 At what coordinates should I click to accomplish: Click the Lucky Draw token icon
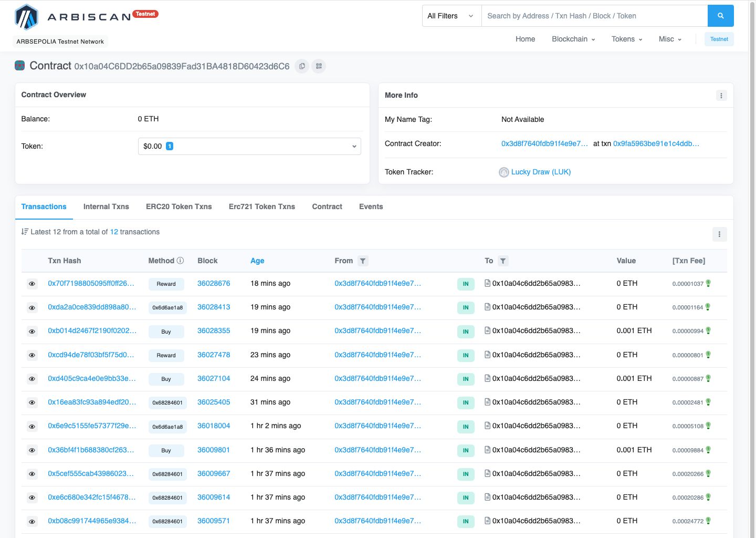[504, 172]
